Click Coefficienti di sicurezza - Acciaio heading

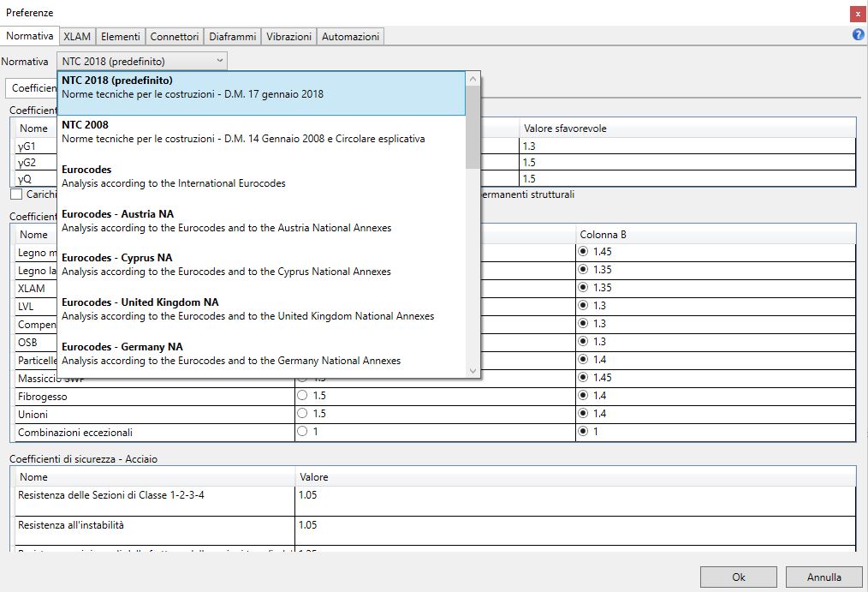[x=83, y=459]
